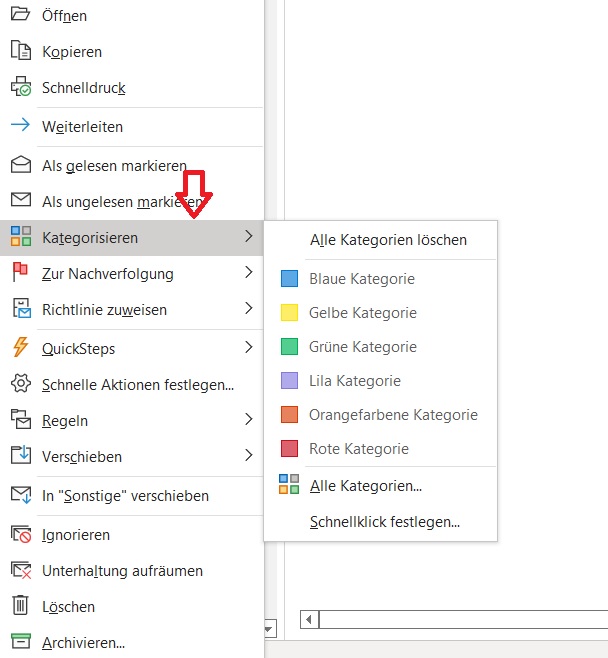Choose Öffnen from the context menu
Image resolution: width=608 pixels, height=658 pixels.
(x=132, y=15)
